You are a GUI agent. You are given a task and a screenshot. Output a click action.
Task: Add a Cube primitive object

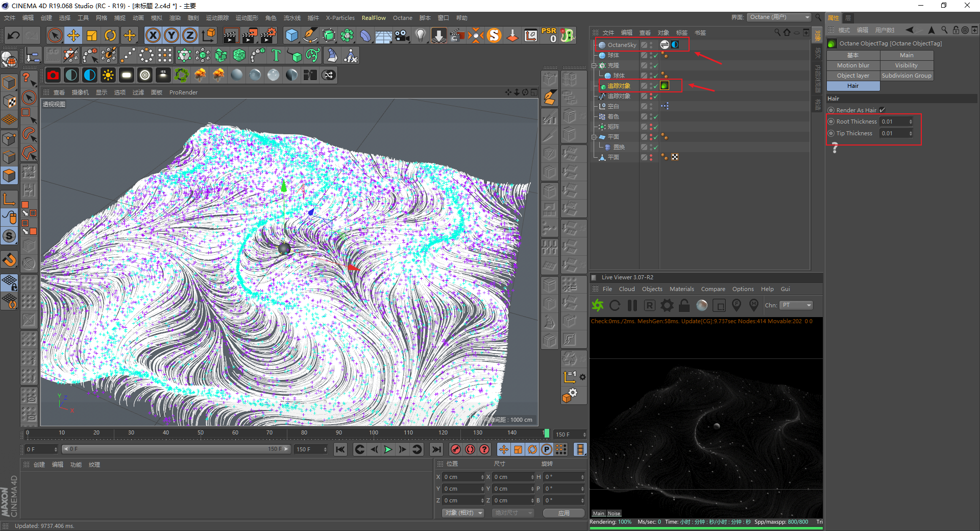[x=291, y=35]
